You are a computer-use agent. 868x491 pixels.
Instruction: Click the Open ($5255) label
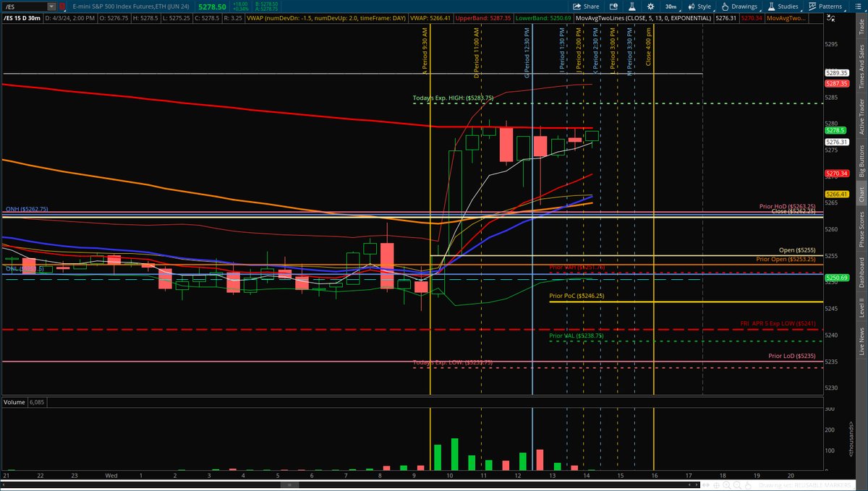click(x=797, y=250)
